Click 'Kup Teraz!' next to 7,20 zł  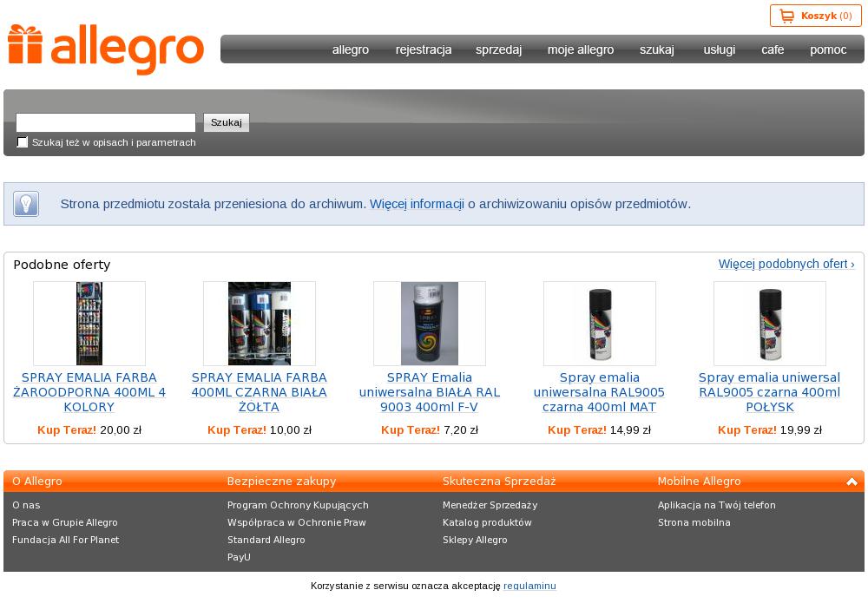[411, 429]
